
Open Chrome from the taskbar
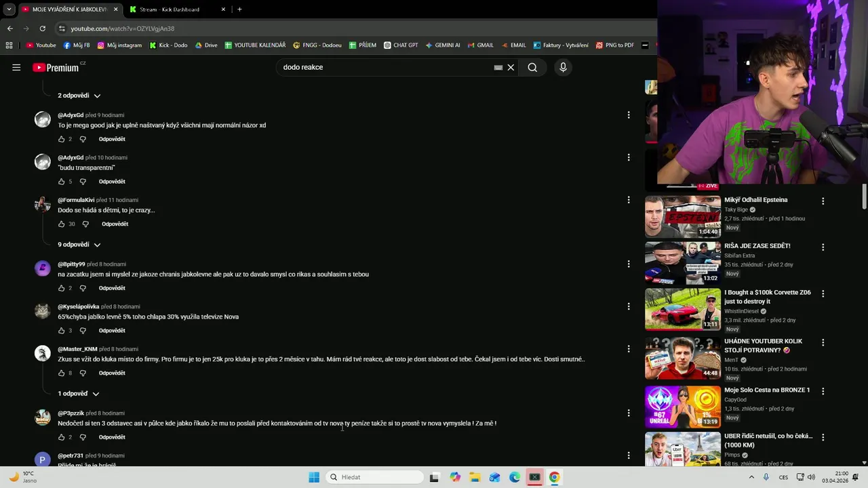554,477
